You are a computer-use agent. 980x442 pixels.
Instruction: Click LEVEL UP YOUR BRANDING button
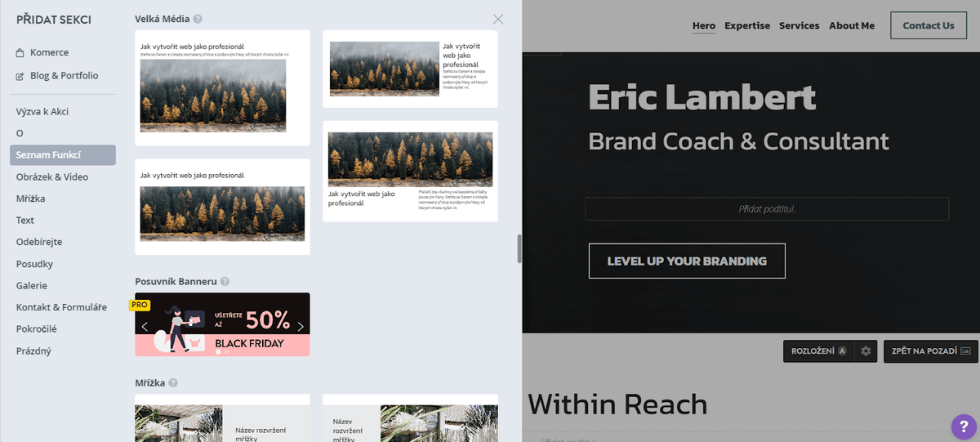(x=687, y=261)
